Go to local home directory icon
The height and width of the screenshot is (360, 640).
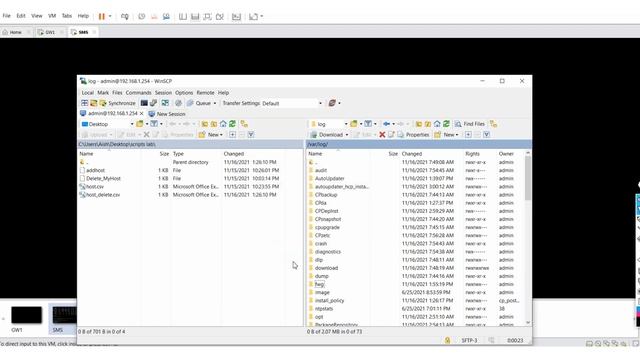point(223,124)
